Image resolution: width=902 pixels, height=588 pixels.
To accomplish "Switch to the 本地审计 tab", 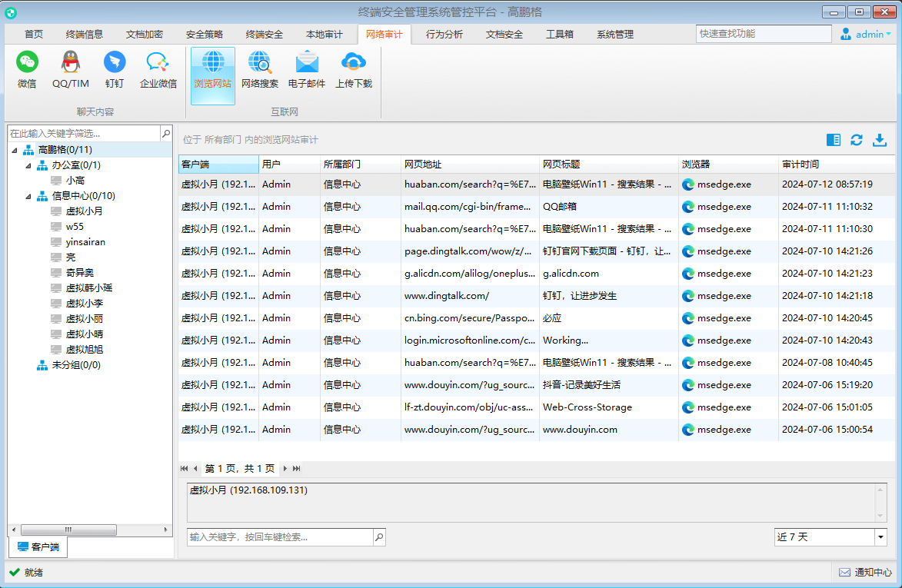I will 325,35.
